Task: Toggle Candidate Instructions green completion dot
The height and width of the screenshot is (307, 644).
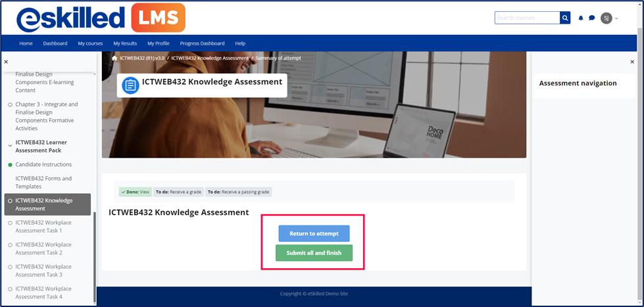Action: point(10,164)
